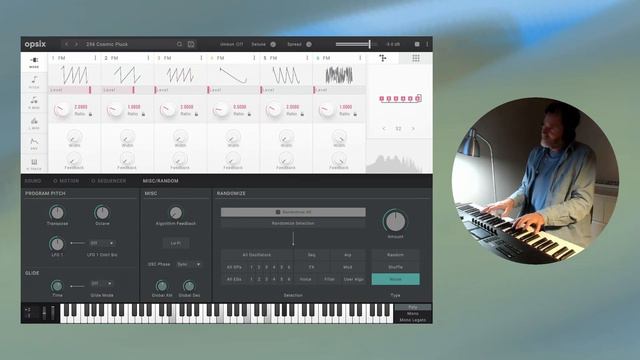640x360 pixels.
Task: Open the P MOD page icon
Action: coord(34,102)
